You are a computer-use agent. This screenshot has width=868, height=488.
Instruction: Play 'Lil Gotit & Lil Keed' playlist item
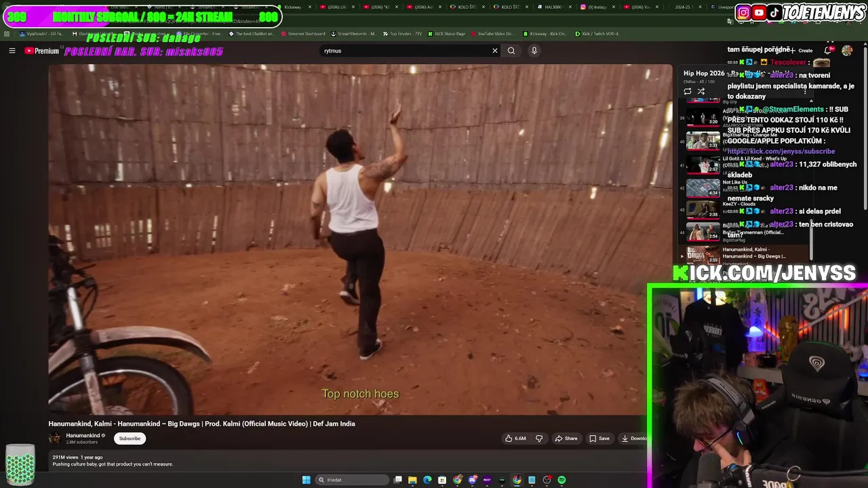click(x=703, y=165)
